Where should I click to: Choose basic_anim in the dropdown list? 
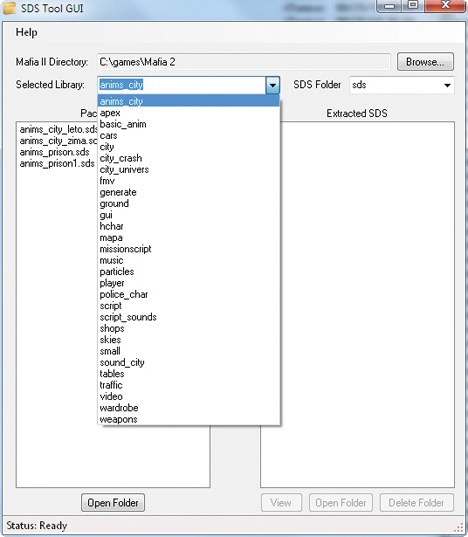[189, 124]
